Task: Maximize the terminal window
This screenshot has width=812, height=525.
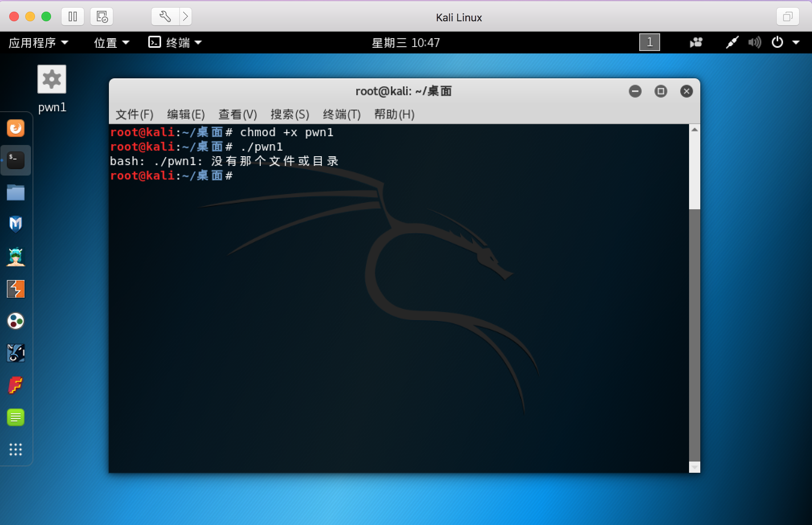Action: pyautogui.click(x=661, y=91)
